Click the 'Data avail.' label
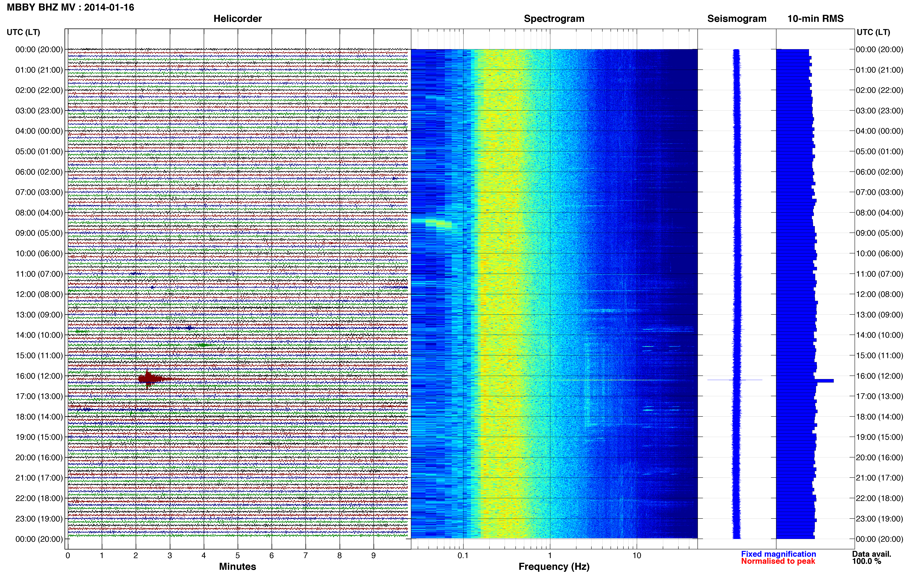 (872, 554)
